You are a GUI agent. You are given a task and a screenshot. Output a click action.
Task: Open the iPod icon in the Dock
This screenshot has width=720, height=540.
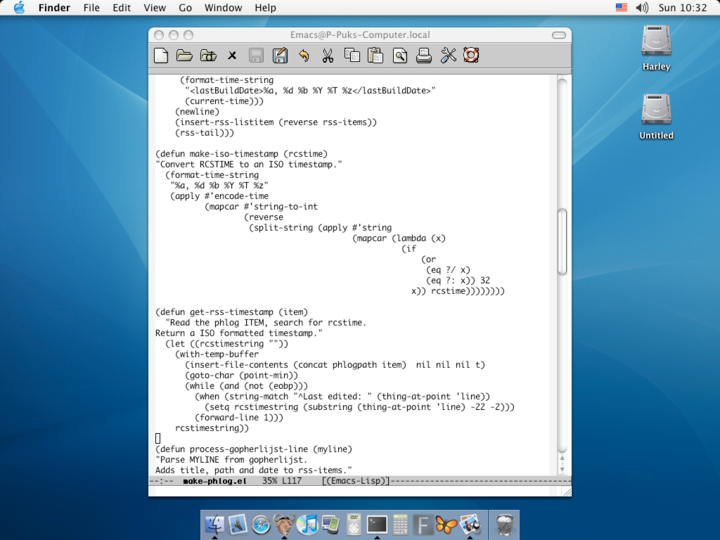pyautogui.click(x=354, y=524)
